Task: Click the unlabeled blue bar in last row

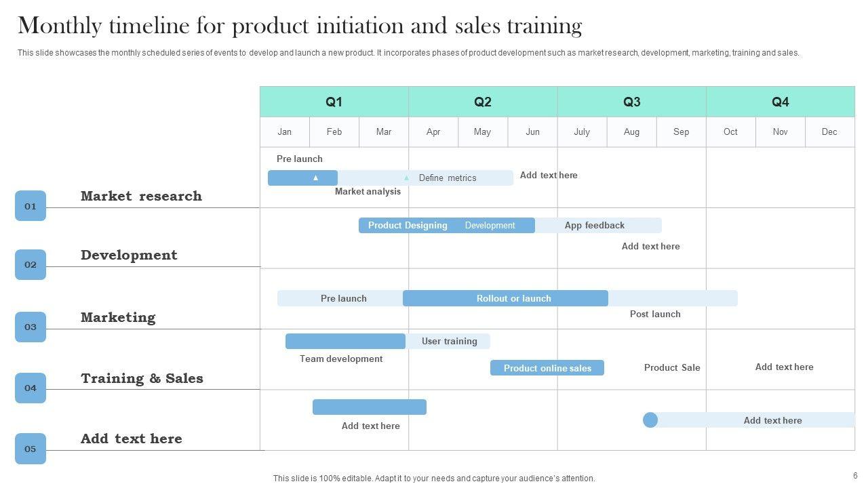Action: pos(369,407)
